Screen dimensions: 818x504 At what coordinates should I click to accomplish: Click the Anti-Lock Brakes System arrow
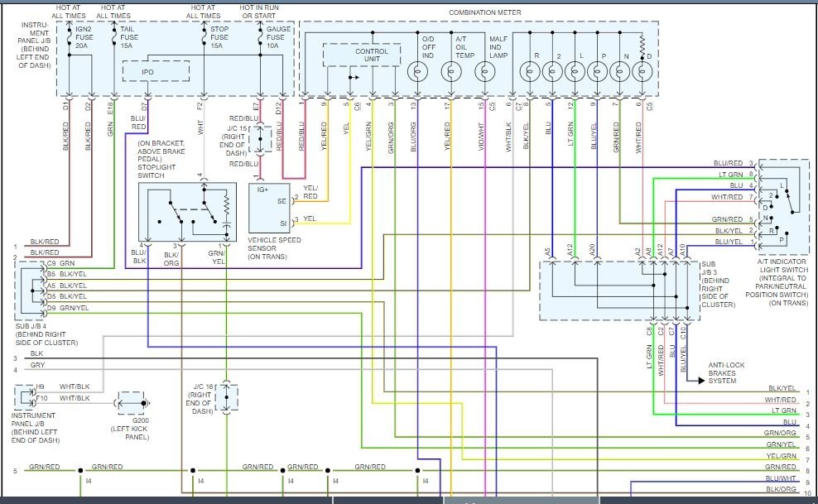pyautogui.click(x=700, y=381)
